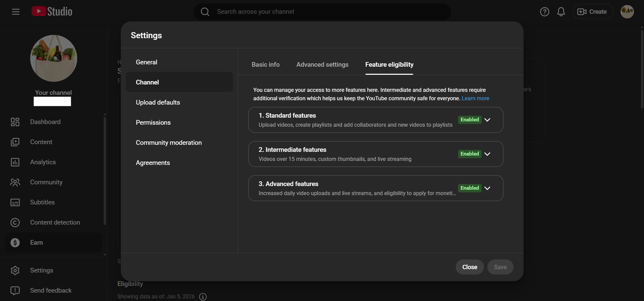The width and height of the screenshot is (644, 301).
Task: Expand the Standard features section
Action: click(x=487, y=120)
